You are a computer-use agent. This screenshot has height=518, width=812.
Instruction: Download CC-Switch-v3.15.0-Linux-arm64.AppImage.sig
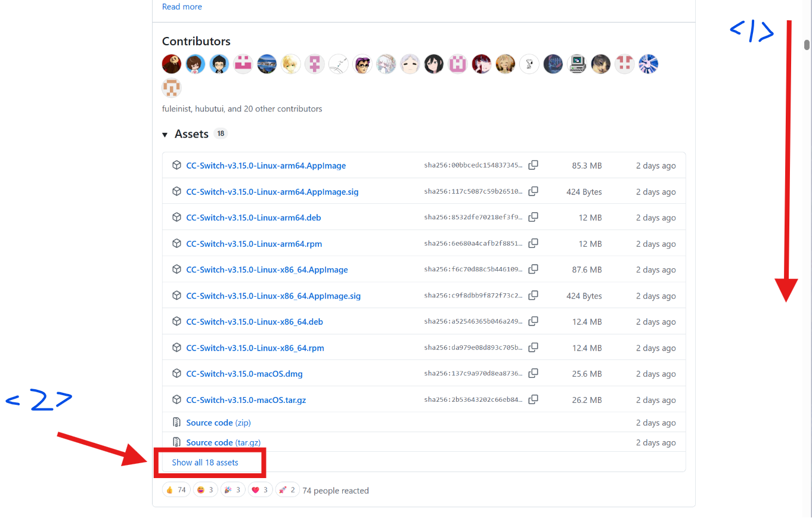[x=272, y=192]
